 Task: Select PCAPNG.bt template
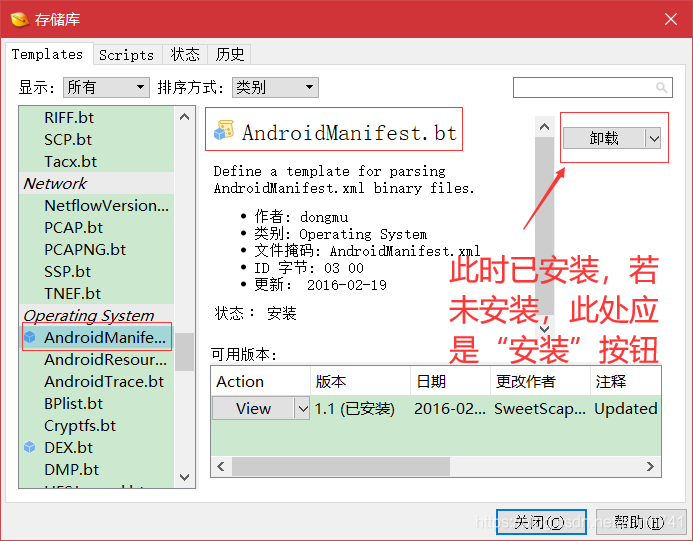[x=96, y=250]
